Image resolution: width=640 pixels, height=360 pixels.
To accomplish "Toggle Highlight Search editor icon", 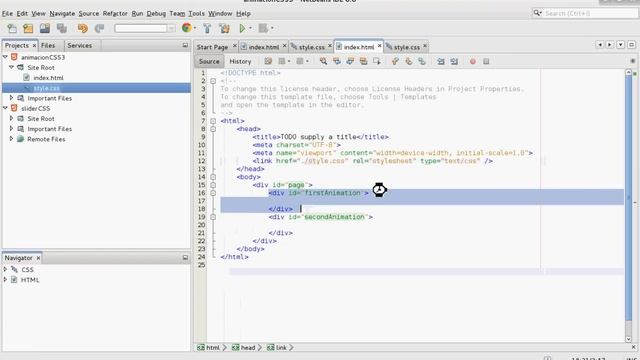I will point(363,61).
